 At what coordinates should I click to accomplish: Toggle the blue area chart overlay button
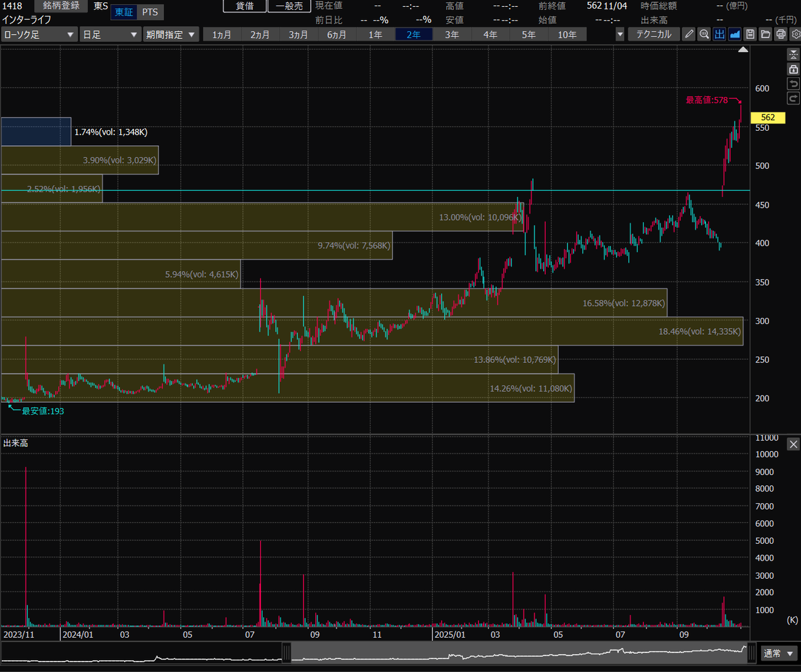(x=735, y=34)
